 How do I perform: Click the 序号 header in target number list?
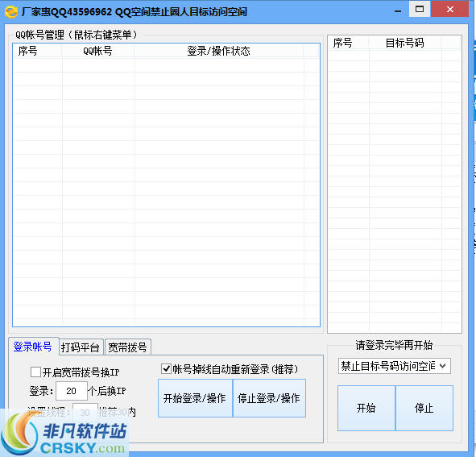[349, 43]
